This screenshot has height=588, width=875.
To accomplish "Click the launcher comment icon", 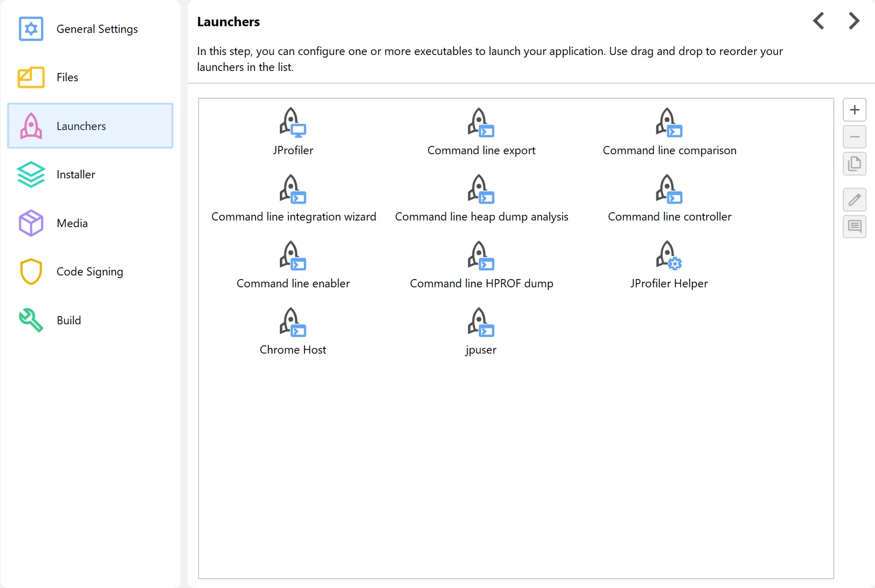I will [x=854, y=227].
